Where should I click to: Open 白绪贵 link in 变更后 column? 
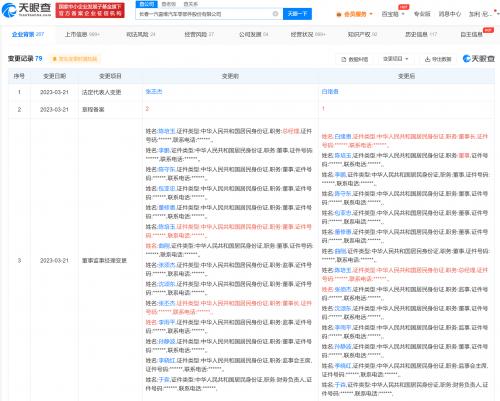point(330,92)
